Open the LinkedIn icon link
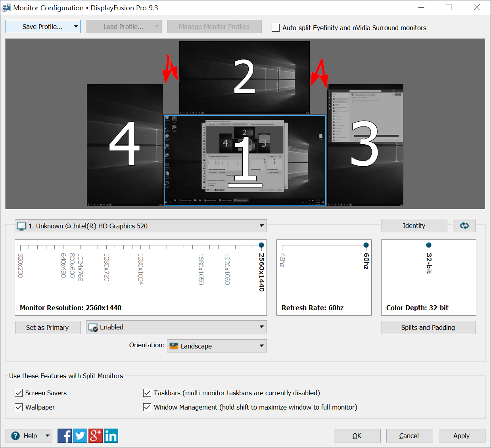491x448 pixels. (x=111, y=436)
